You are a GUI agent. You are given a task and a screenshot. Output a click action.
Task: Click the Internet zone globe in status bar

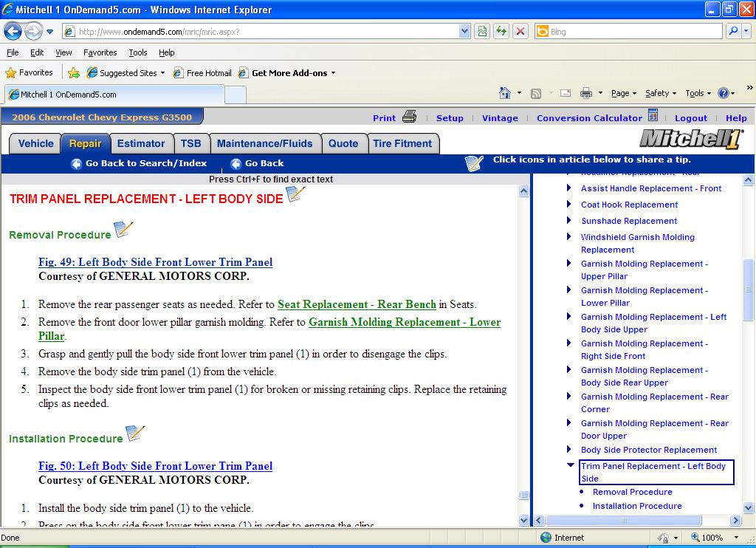pyautogui.click(x=546, y=538)
